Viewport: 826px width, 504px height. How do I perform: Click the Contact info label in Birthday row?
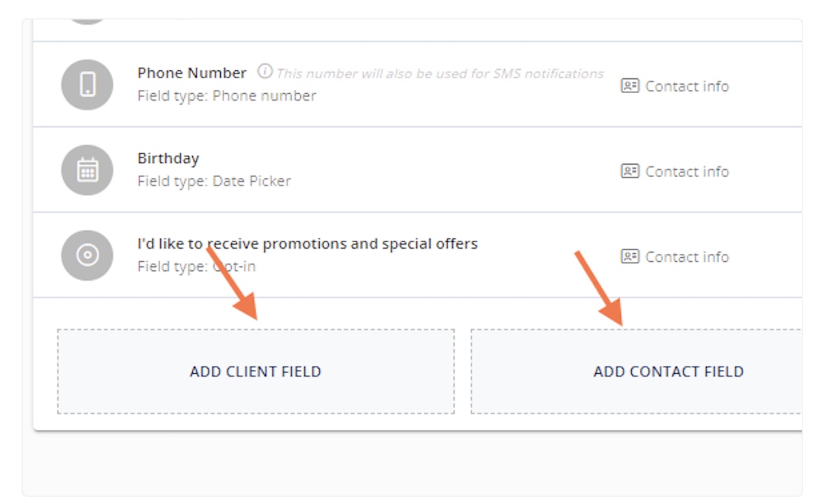pyautogui.click(x=687, y=171)
